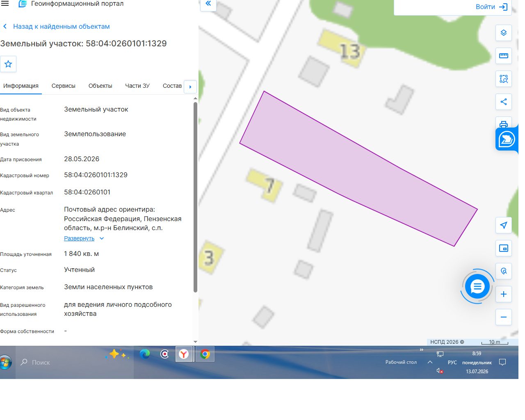The height and width of the screenshot is (420, 525).
Task: Open the Windows Start button
Action: tap(6, 363)
